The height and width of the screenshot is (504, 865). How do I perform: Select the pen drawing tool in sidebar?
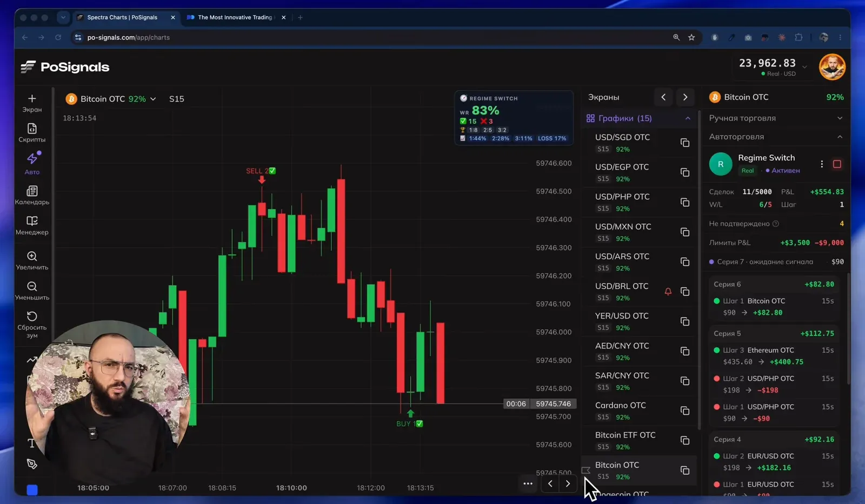click(x=32, y=464)
